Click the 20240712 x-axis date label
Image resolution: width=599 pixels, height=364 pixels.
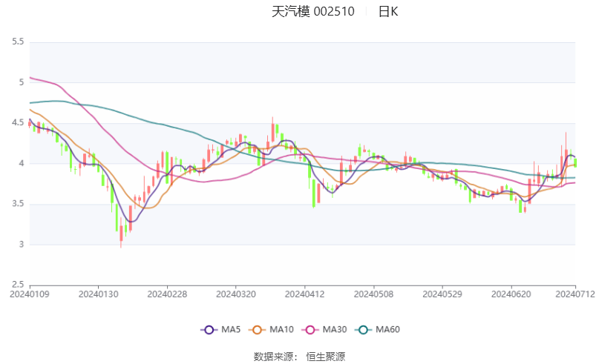pos(575,294)
